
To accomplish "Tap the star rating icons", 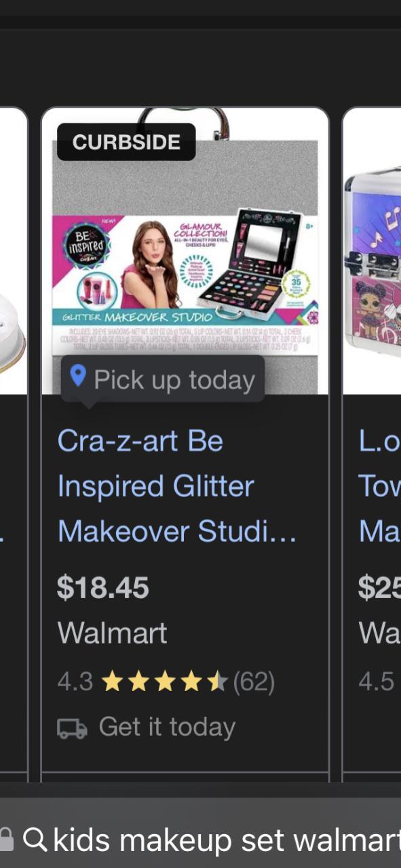I will 164,682.
